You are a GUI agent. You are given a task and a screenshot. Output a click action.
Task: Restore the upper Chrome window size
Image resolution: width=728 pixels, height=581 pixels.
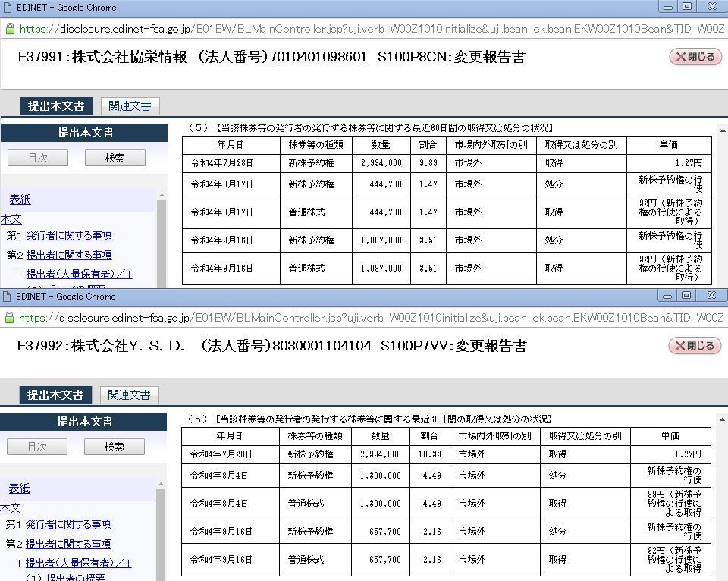[687, 7]
